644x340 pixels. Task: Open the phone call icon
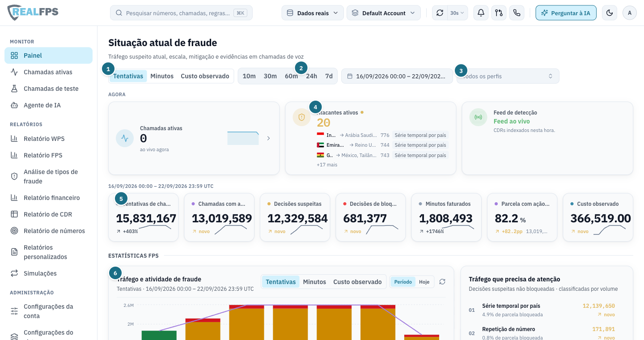point(517,13)
